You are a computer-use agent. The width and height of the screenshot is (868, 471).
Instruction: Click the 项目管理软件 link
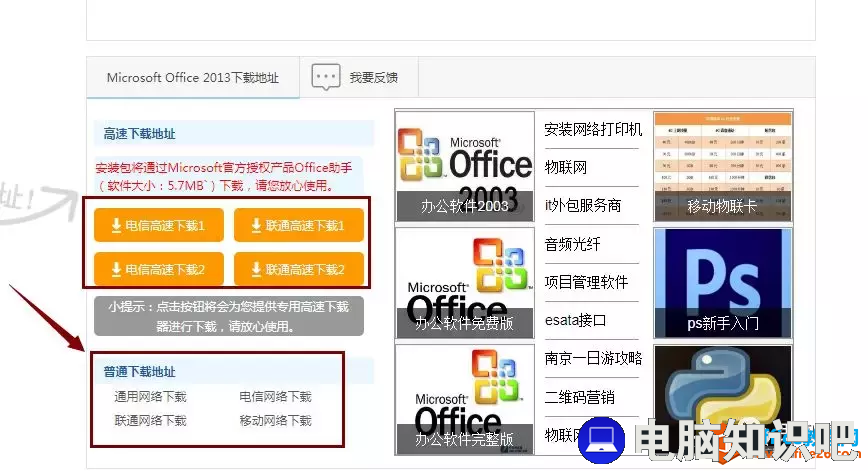click(x=586, y=282)
